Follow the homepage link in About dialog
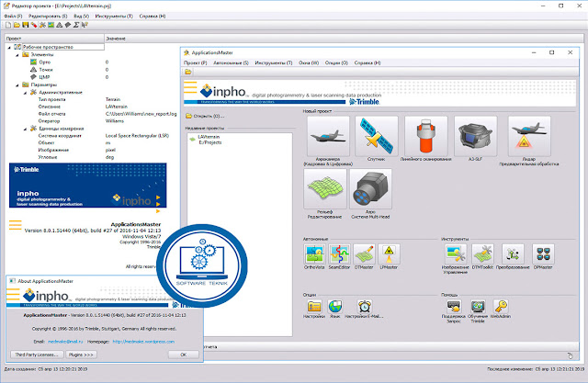588x383 pixels. click(x=143, y=342)
